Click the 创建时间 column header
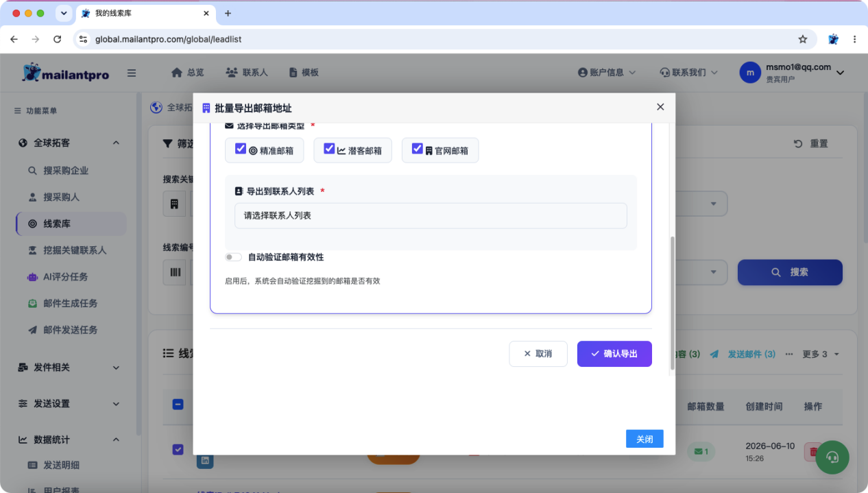The height and width of the screenshot is (493, 868). click(764, 407)
